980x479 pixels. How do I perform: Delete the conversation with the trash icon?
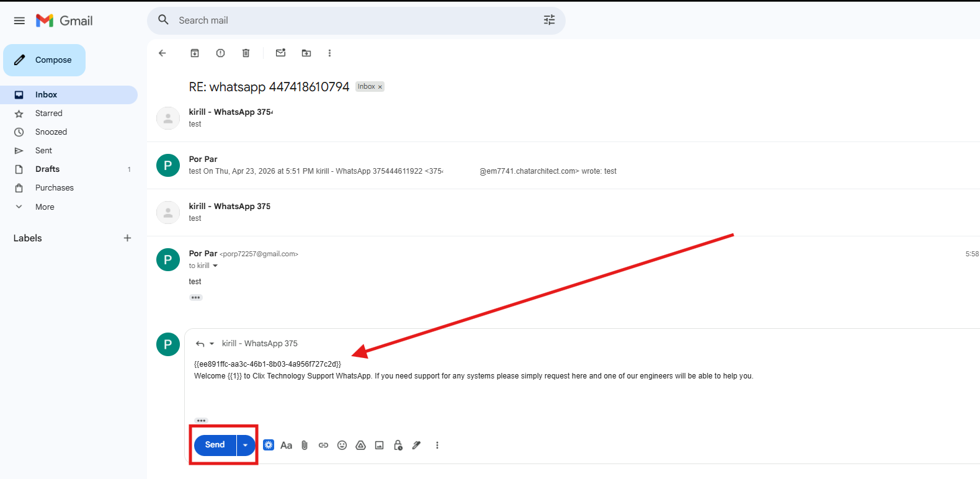[x=246, y=53]
